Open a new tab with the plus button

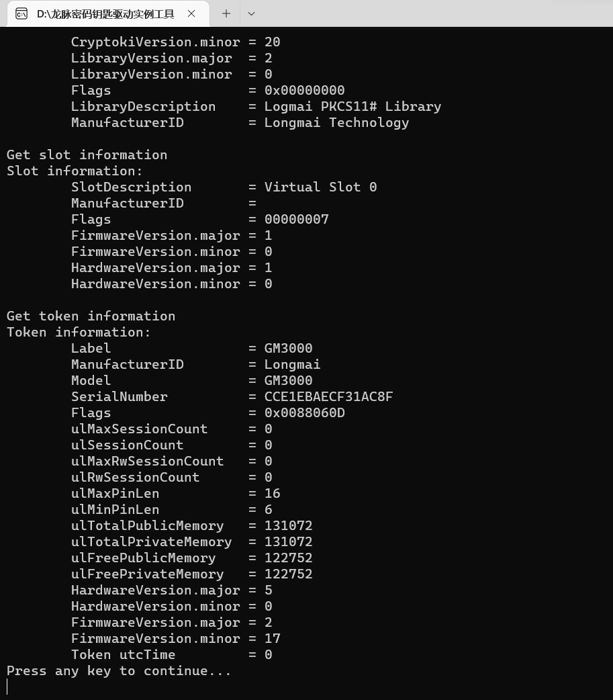pos(226,14)
